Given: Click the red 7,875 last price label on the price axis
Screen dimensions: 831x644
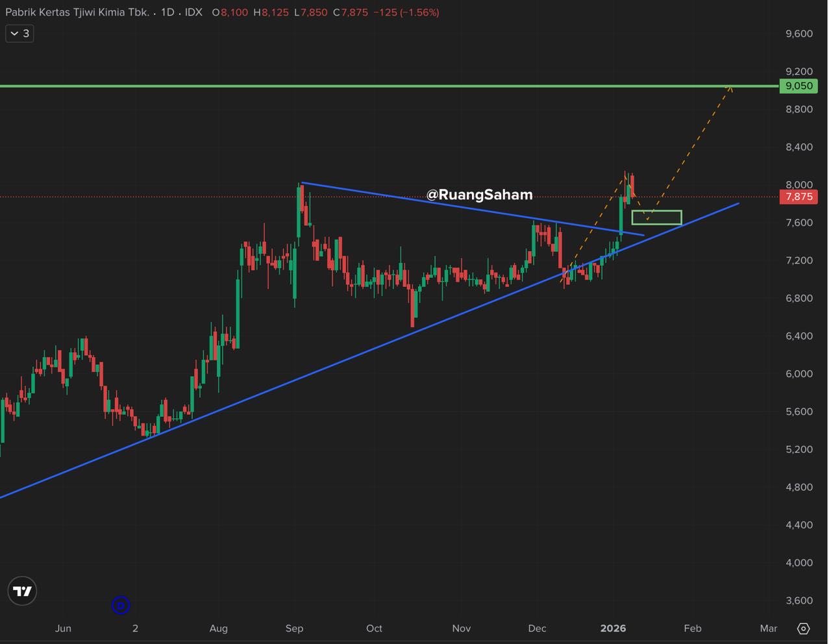Looking at the screenshot, I should [799, 197].
